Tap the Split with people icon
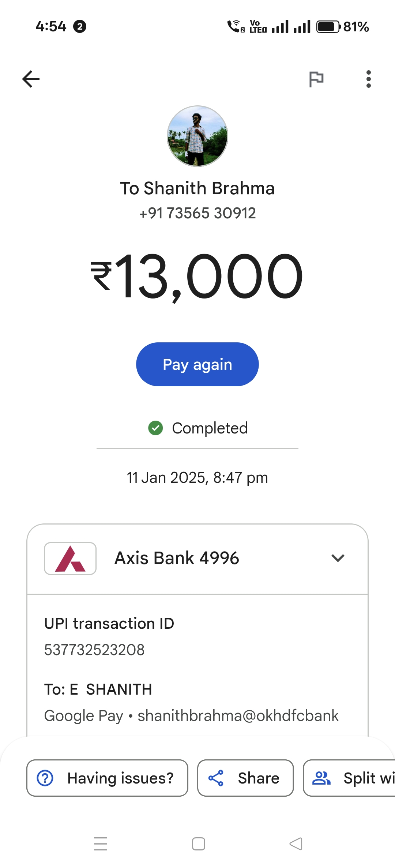395x868 pixels. pyautogui.click(x=321, y=778)
